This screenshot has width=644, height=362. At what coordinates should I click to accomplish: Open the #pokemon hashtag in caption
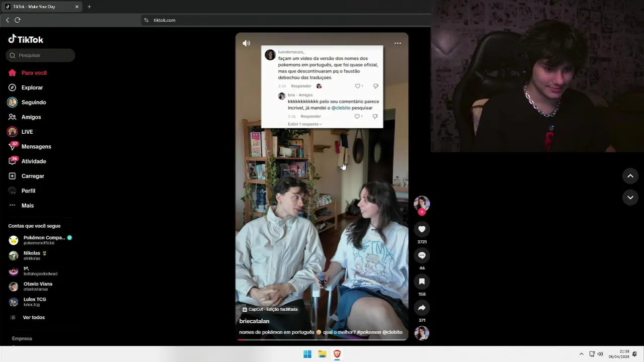click(x=369, y=332)
